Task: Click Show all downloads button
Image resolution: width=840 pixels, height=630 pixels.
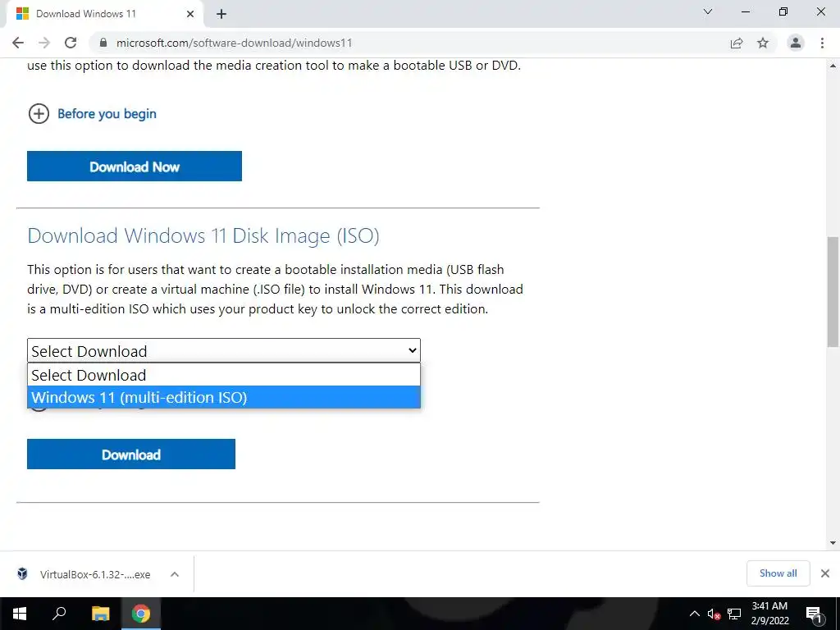Action: 778,573
